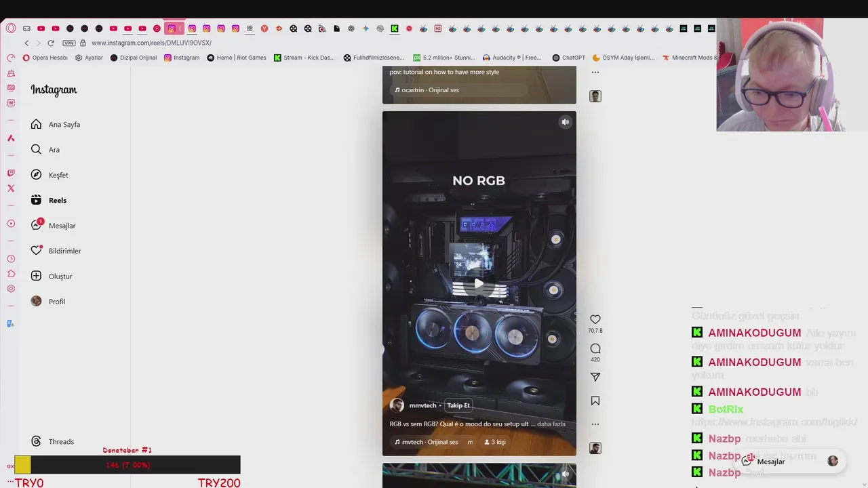Viewport: 868px width, 488px height.
Task: Open more options on ocastrin reel
Action: pos(595,72)
